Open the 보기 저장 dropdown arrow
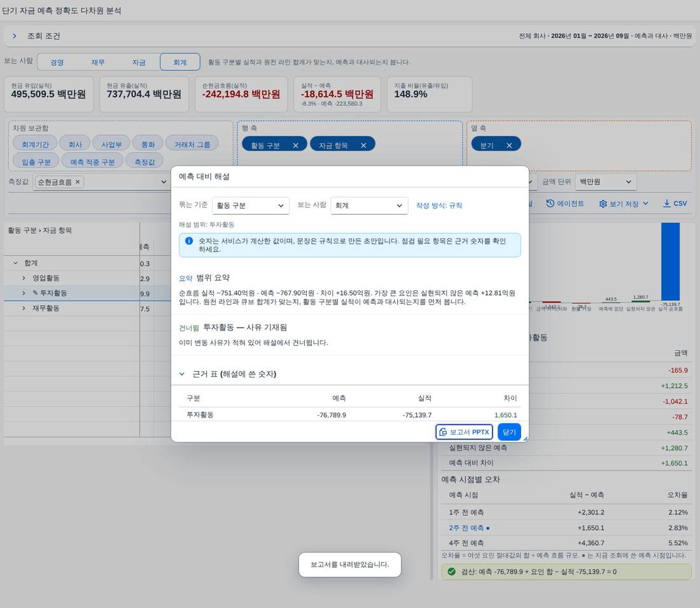This screenshot has width=700, height=608. (x=645, y=203)
